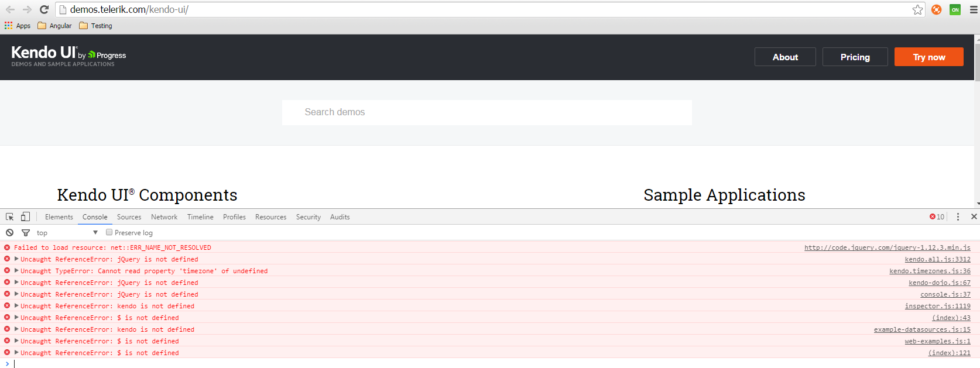
Task: Bookmark this page with the star icon
Action: (x=917, y=9)
